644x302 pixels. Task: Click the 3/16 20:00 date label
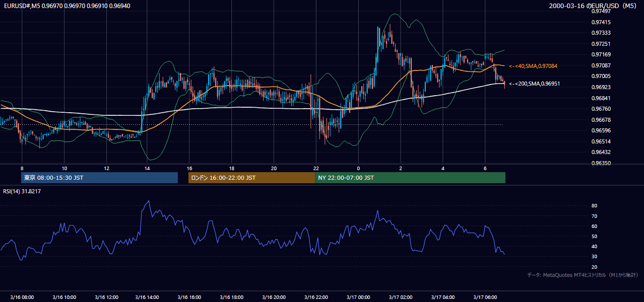click(x=274, y=297)
